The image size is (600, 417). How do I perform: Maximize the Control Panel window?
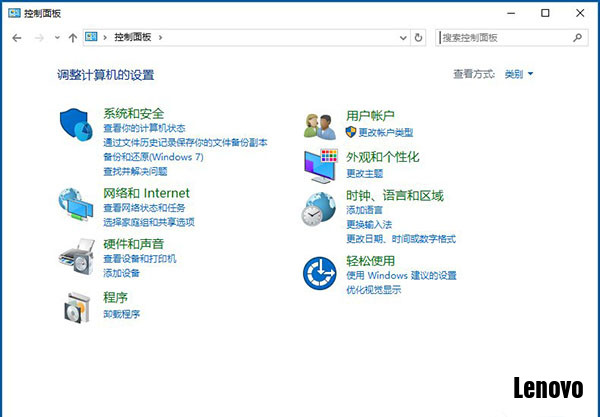545,13
